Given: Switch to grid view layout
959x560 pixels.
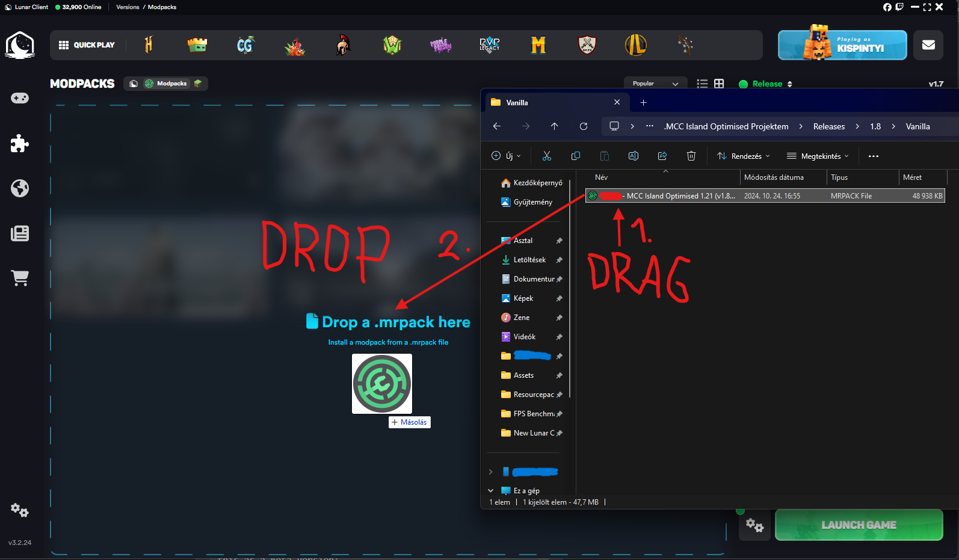Looking at the screenshot, I should pos(719,84).
